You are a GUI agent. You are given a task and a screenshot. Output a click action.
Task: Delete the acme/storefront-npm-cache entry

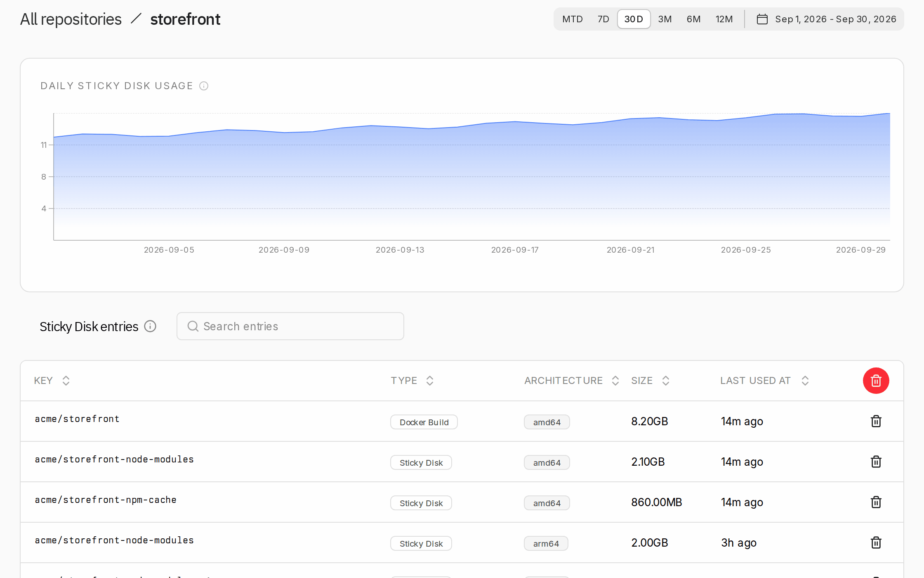[x=876, y=502]
